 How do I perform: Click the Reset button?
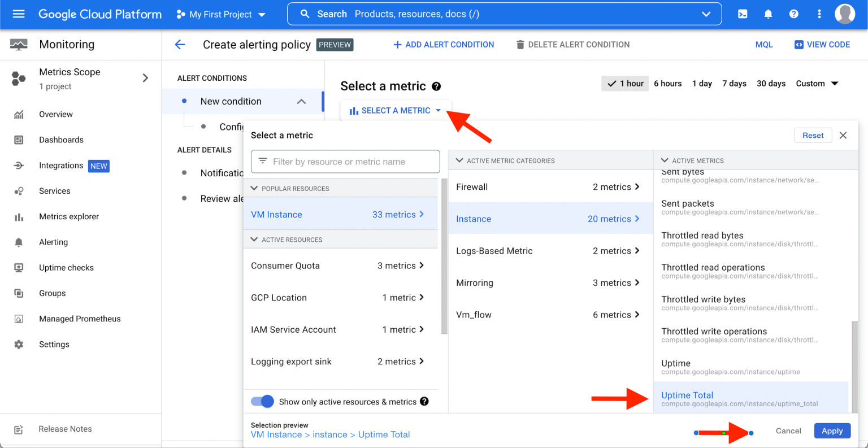point(813,136)
